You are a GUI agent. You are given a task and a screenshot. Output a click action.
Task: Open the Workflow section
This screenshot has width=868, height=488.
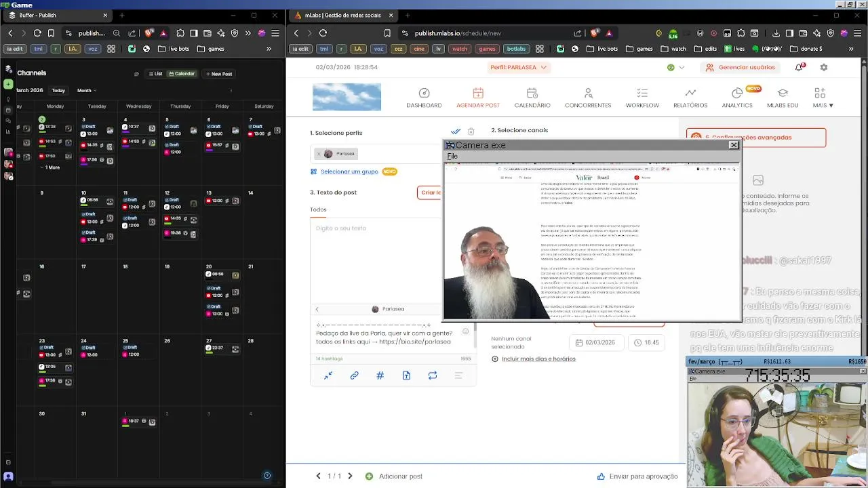click(x=642, y=98)
